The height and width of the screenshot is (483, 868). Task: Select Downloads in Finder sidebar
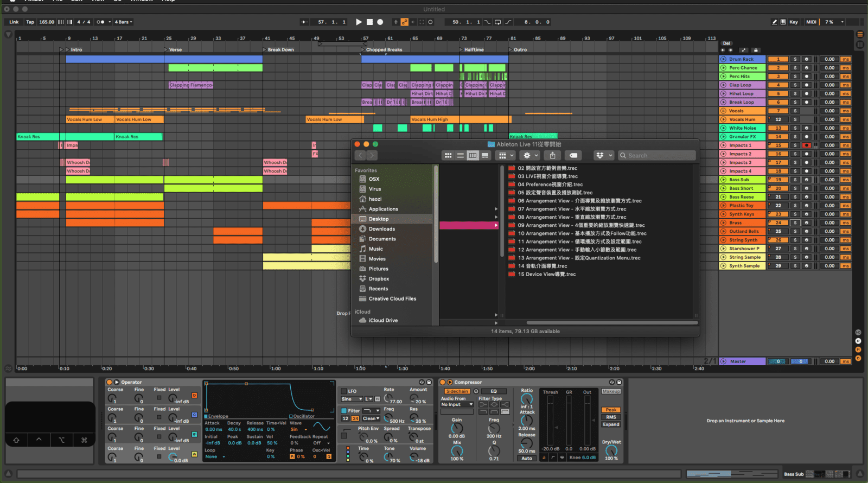coord(381,229)
